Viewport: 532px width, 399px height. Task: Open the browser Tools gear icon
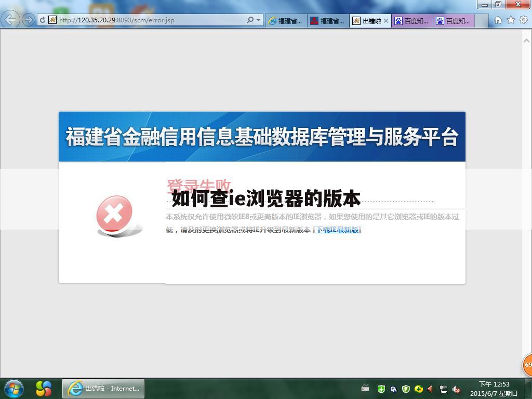pos(524,20)
